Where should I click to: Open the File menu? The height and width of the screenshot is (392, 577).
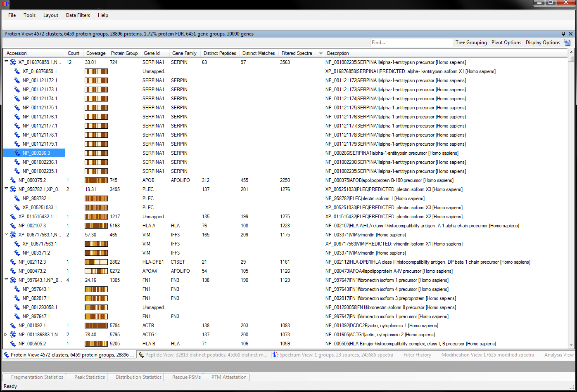pos(12,15)
